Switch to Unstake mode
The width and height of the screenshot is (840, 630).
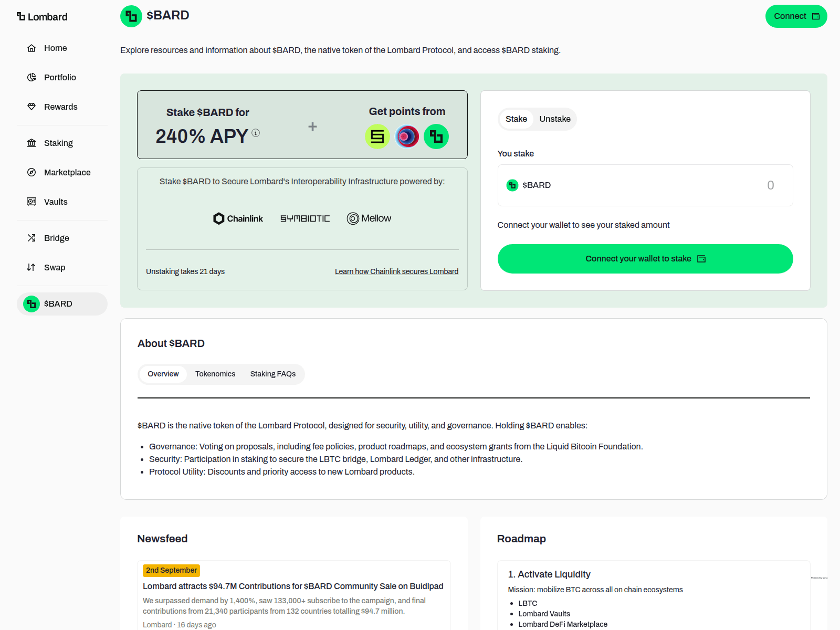555,119
